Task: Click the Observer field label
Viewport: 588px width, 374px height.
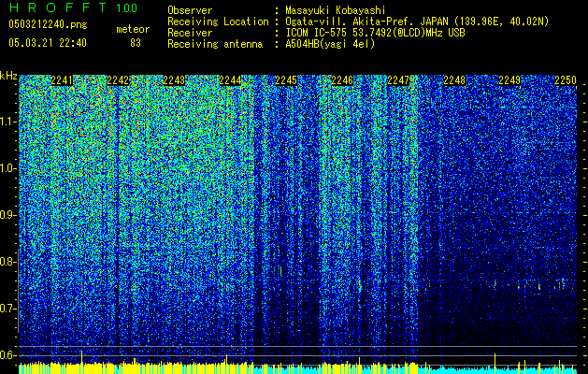Action: (x=190, y=10)
